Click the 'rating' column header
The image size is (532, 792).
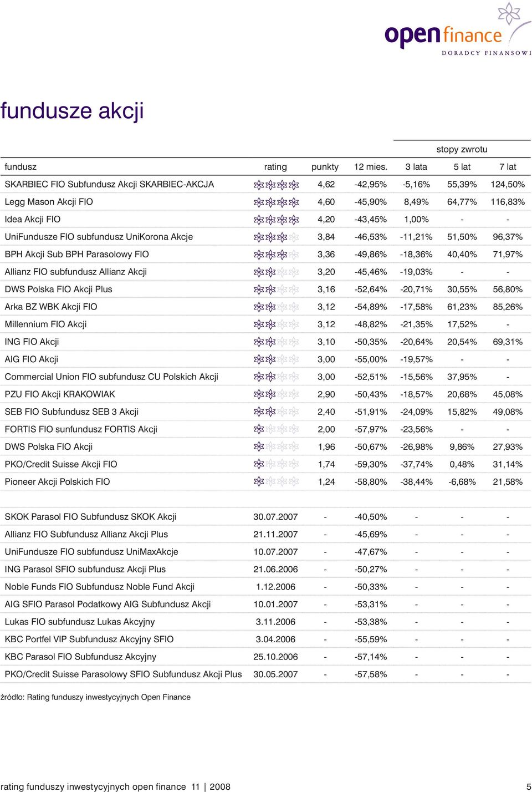click(x=275, y=166)
